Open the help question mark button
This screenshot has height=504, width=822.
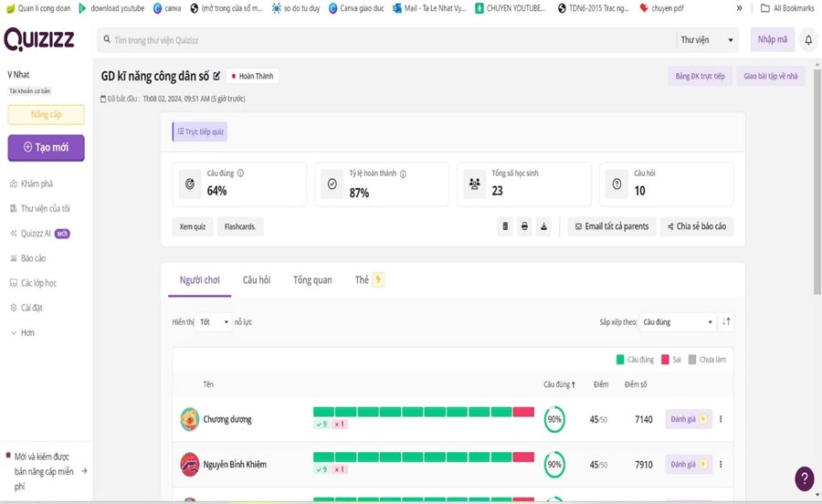tap(805, 478)
